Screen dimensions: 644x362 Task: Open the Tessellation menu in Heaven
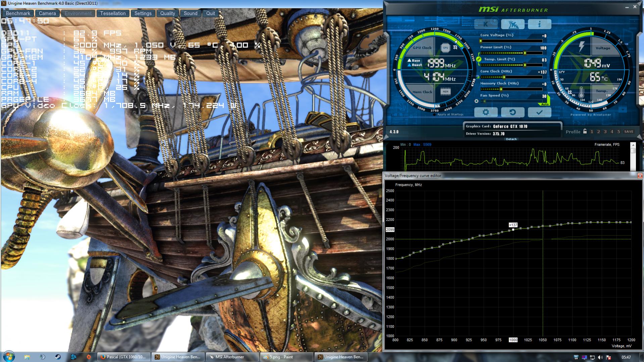[113, 13]
